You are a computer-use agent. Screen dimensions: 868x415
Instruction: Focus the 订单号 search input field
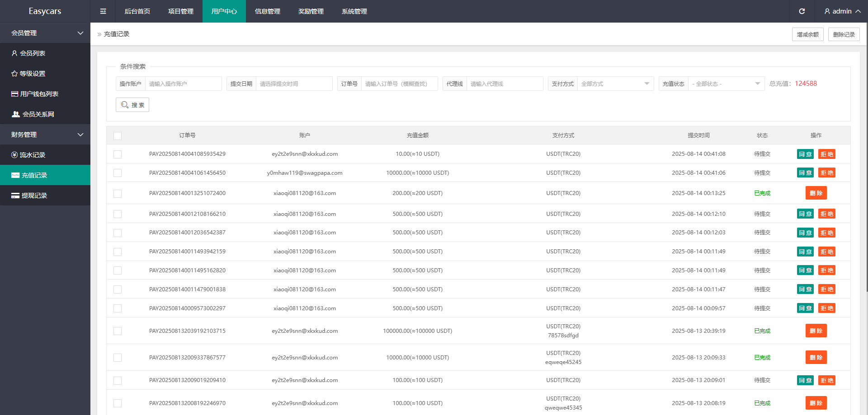[x=399, y=84]
